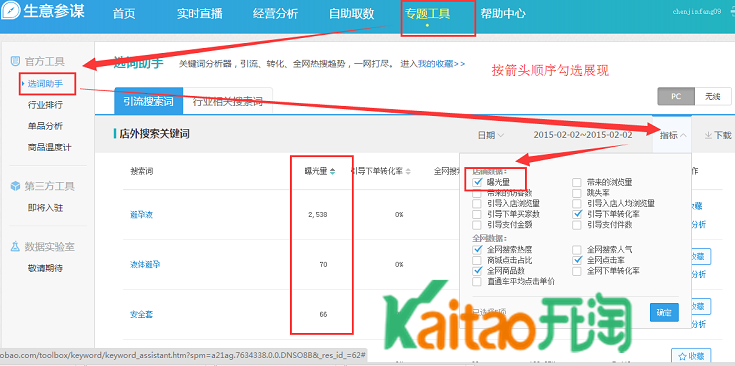This screenshot has height=366, width=735.
Task: Click the 0% value in 液体避孕 row
Action: point(399,264)
